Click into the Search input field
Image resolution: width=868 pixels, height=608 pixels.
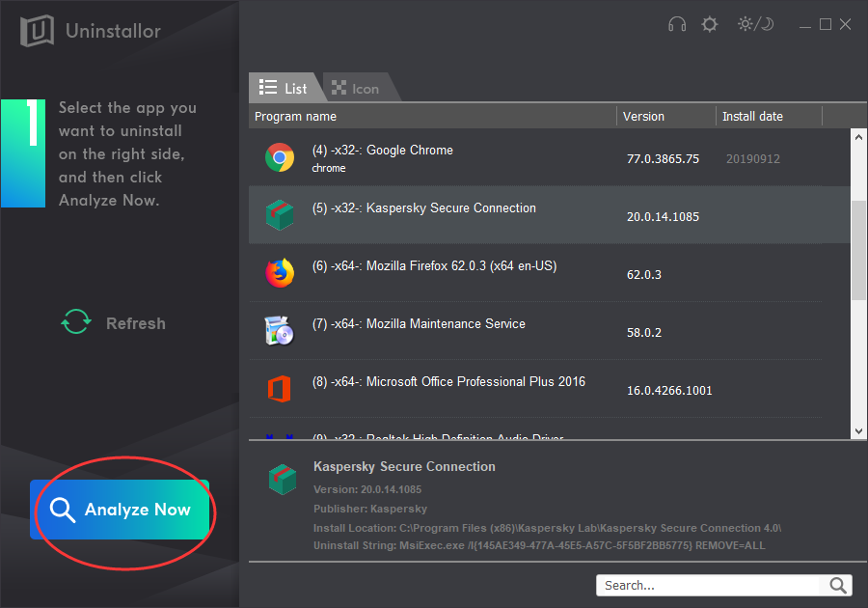tap(709, 585)
